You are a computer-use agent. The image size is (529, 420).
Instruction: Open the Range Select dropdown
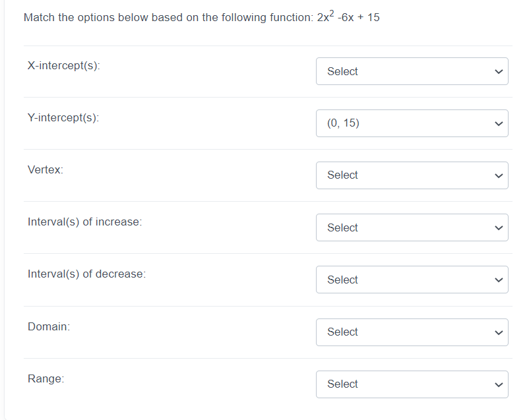(412, 384)
